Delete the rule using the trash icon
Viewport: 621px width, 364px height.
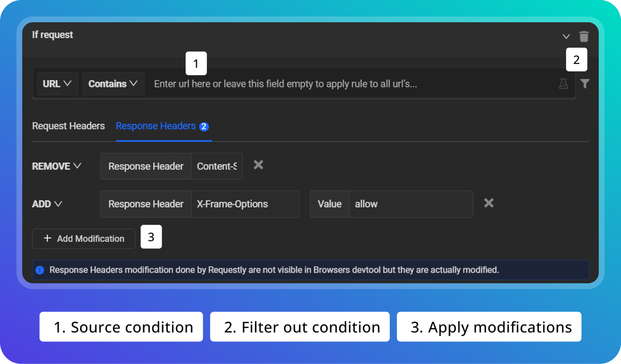[584, 36]
